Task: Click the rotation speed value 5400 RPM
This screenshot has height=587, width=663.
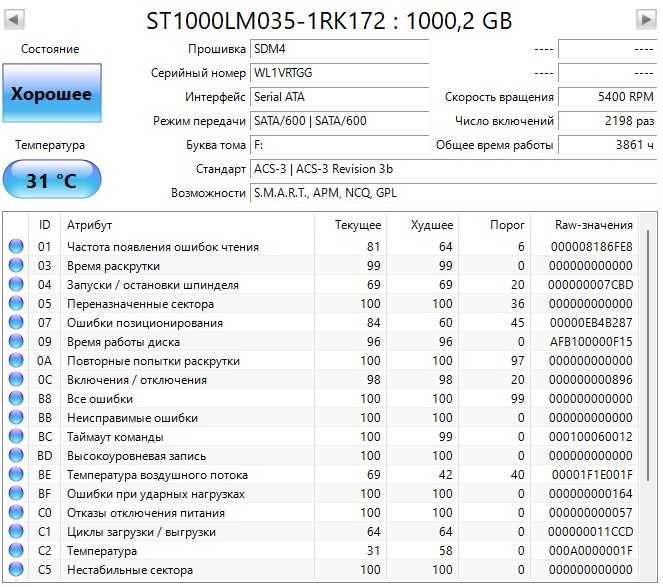Action: click(608, 97)
